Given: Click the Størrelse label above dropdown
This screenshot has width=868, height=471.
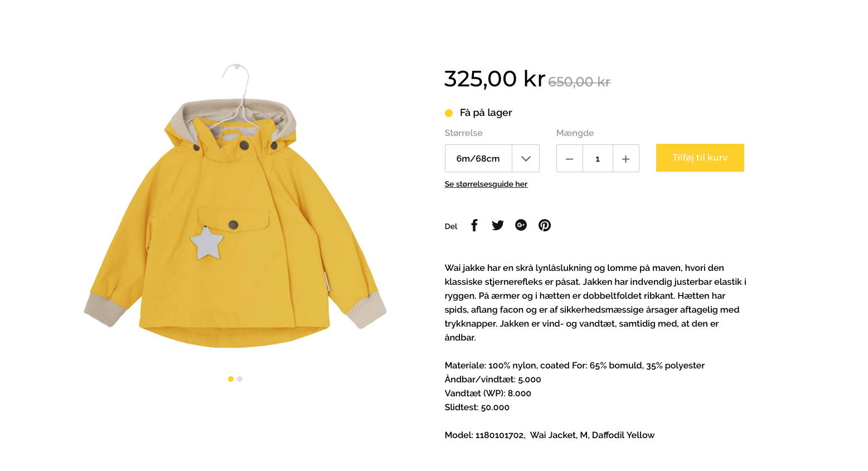Looking at the screenshot, I should 464,133.
